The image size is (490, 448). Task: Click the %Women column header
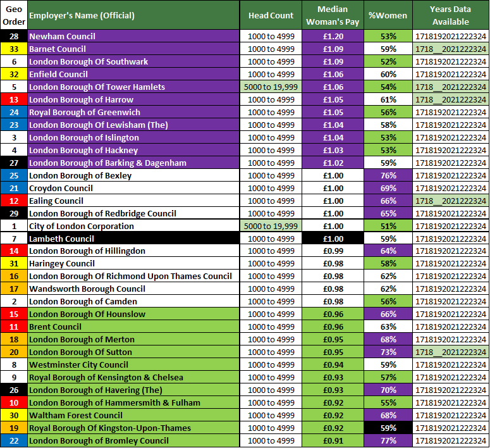[x=388, y=15]
